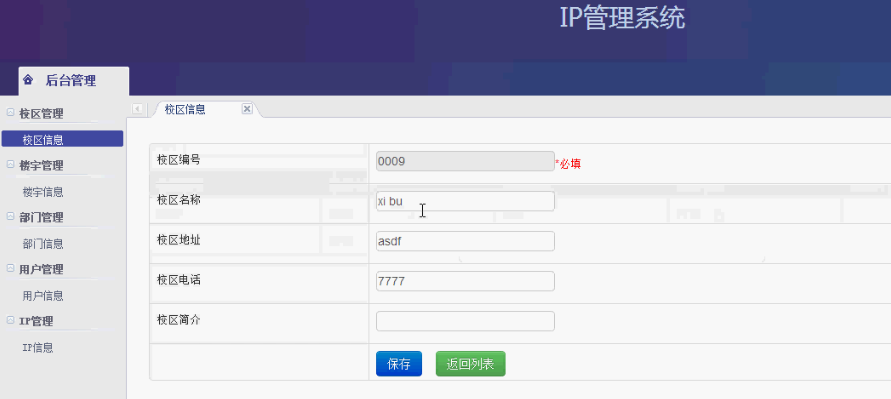
Task: Open the 后台管理 tab
Action: pos(74,81)
